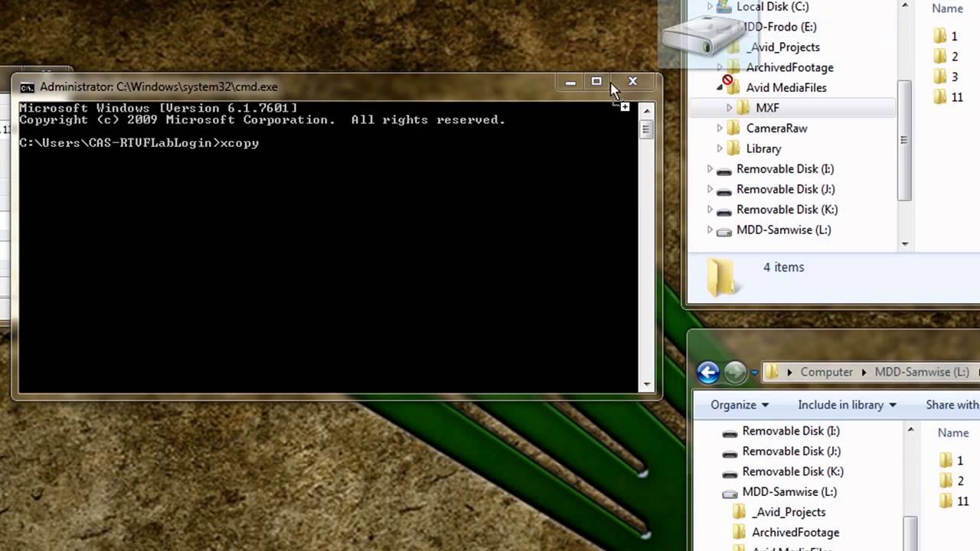Minimize the cmd.exe window
The image size is (980, 551).
click(x=570, y=81)
